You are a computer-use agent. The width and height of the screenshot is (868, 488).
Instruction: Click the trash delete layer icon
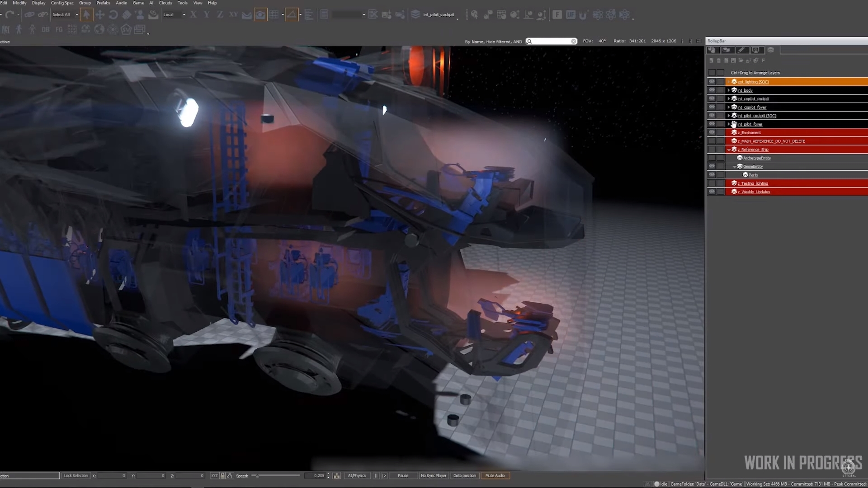719,60
